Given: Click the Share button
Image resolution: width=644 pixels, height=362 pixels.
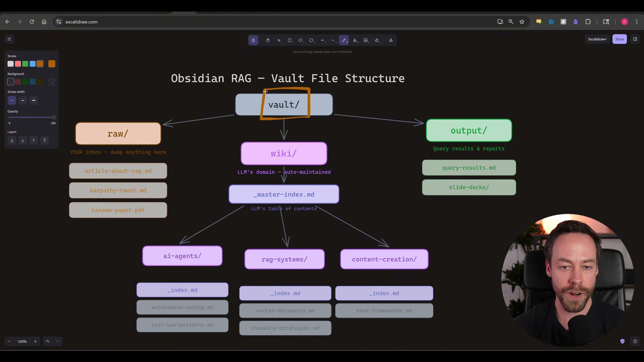Looking at the screenshot, I should tap(620, 39).
